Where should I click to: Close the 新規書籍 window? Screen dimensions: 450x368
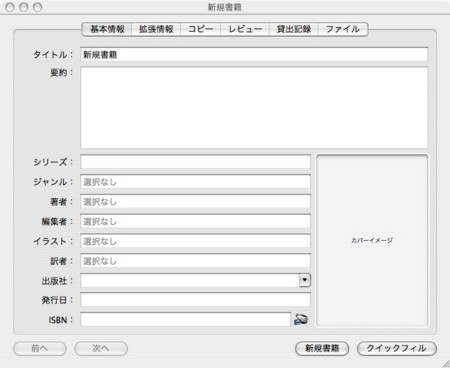click(10, 7)
